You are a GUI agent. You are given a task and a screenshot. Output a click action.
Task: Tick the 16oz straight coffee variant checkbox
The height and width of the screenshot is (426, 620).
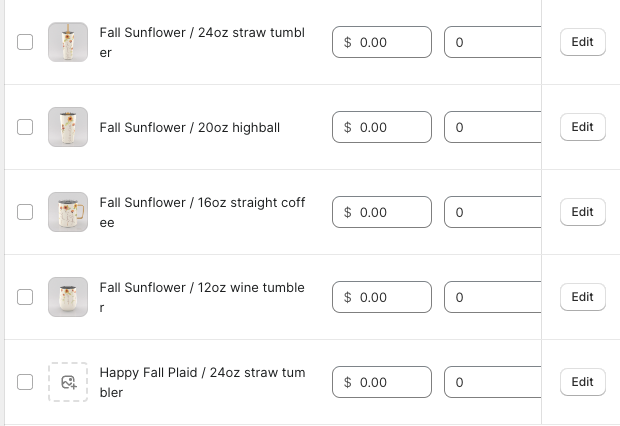[x=25, y=212]
